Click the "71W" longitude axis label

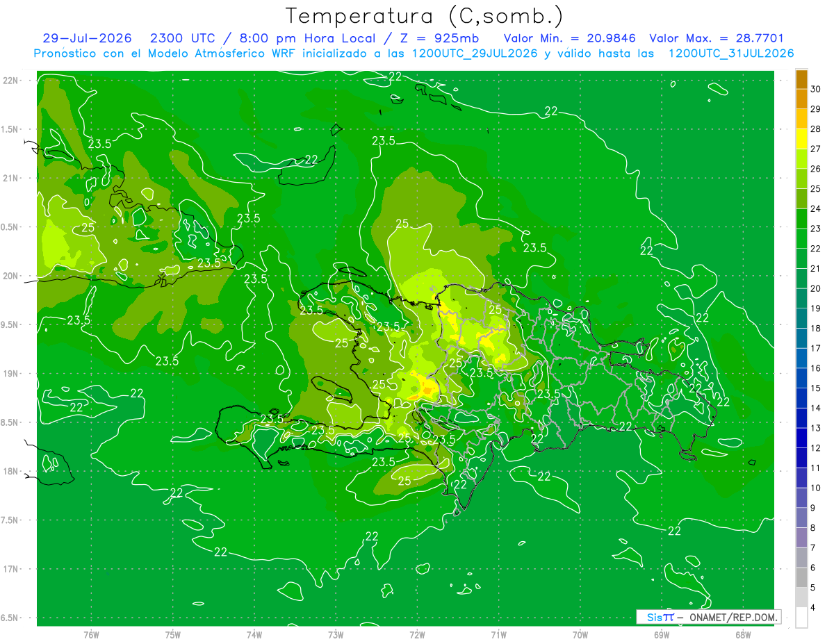(x=498, y=634)
